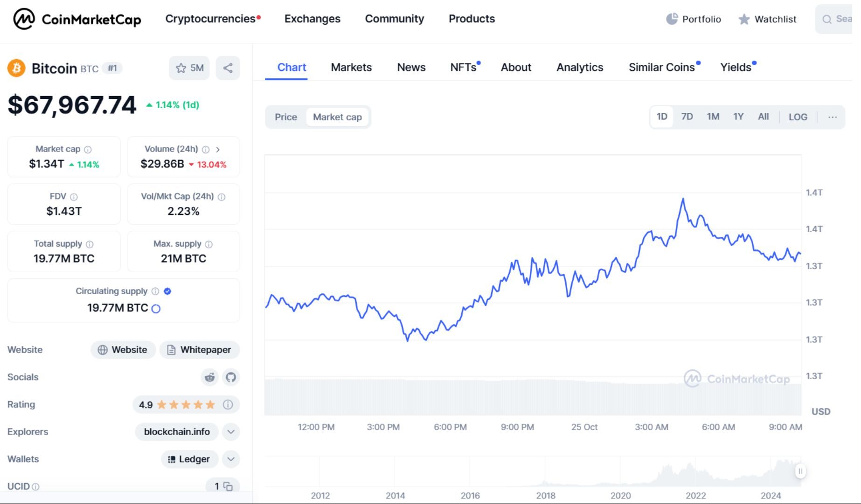Share the Bitcoin page
The width and height of the screenshot is (861, 504).
tap(228, 68)
